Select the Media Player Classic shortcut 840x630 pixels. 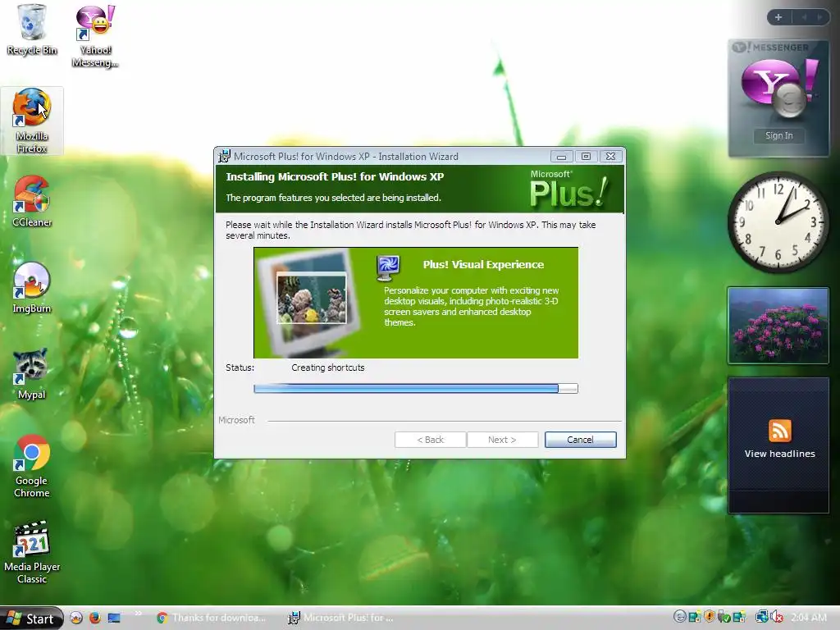pos(32,552)
